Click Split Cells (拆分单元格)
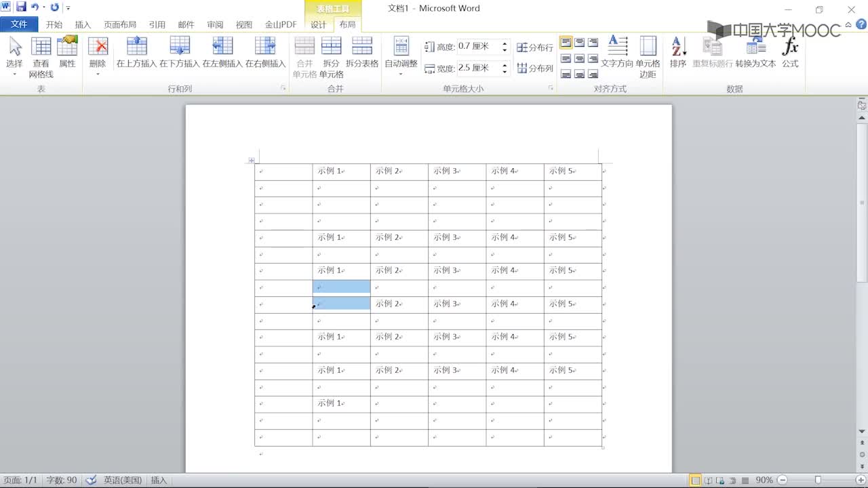The image size is (868, 488). [331, 57]
